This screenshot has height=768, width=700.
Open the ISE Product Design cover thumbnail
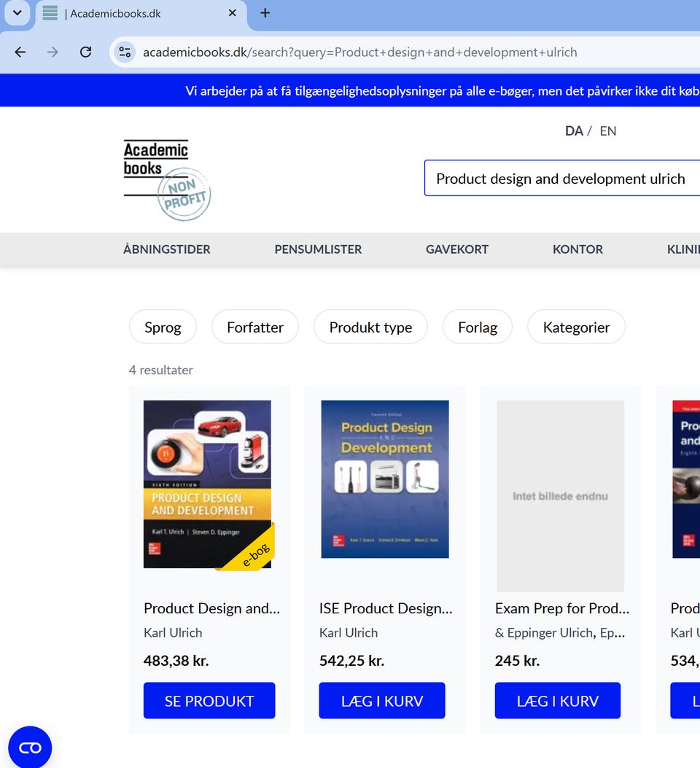(x=385, y=479)
